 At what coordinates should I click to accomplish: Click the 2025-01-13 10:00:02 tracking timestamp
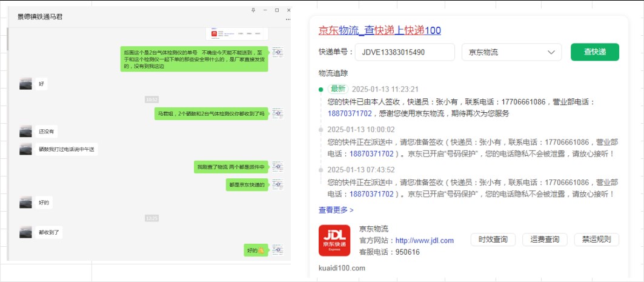pyautogui.click(x=361, y=130)
